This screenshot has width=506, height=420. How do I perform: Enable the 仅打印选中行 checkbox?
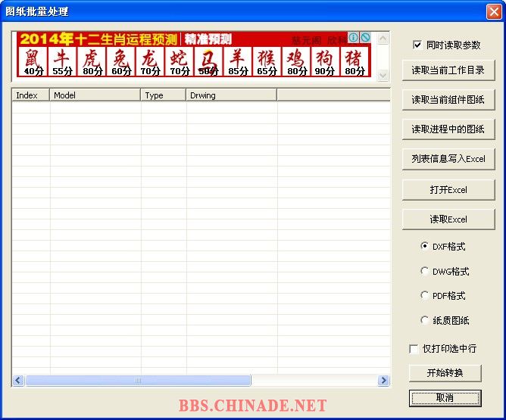(414, 349)
